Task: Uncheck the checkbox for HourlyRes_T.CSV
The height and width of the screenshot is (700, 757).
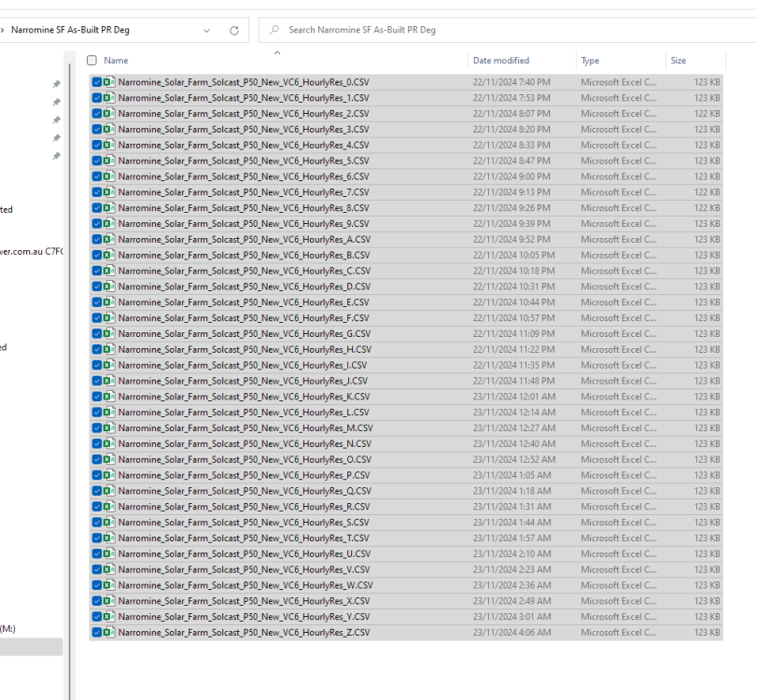Action: [x=96, y=538]
